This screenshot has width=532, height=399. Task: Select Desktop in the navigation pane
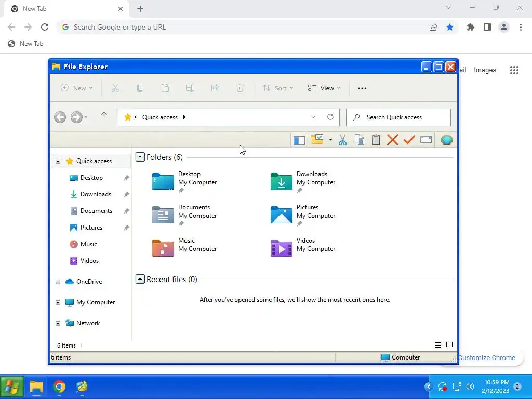(91, 178)
